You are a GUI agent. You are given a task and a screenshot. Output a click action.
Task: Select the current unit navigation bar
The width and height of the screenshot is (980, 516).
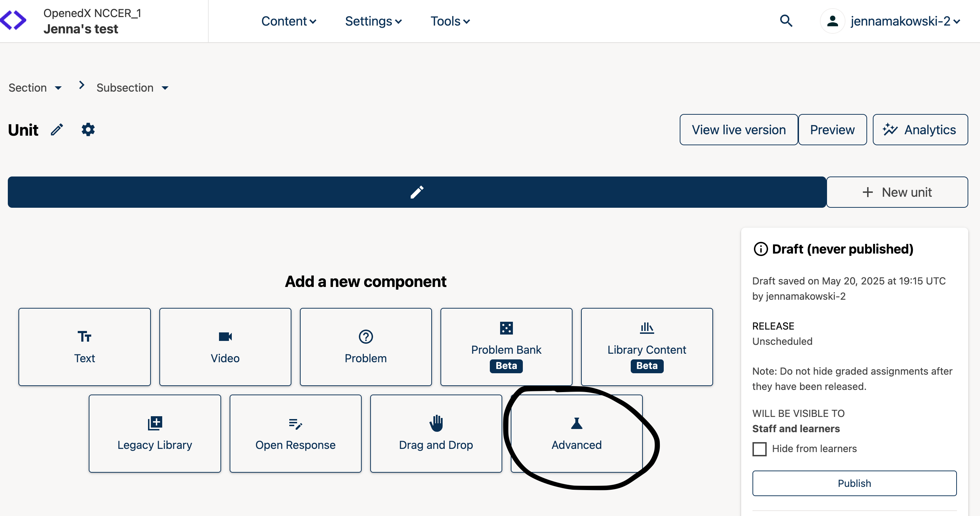[417, 192]
